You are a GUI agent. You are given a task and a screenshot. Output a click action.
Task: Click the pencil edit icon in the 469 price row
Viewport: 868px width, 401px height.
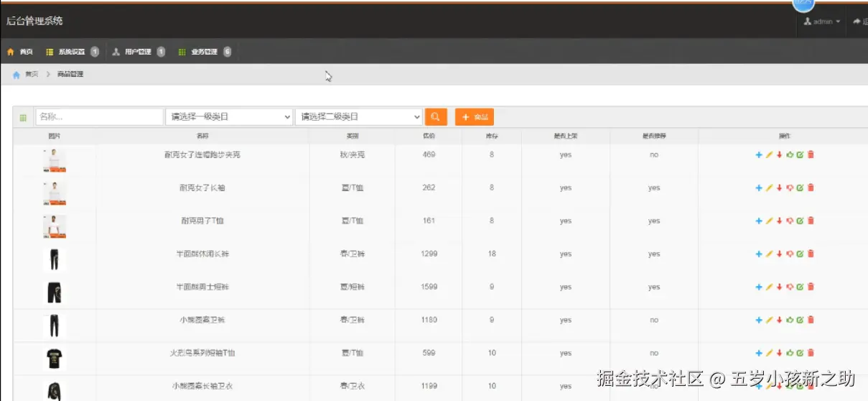[769, 155]
